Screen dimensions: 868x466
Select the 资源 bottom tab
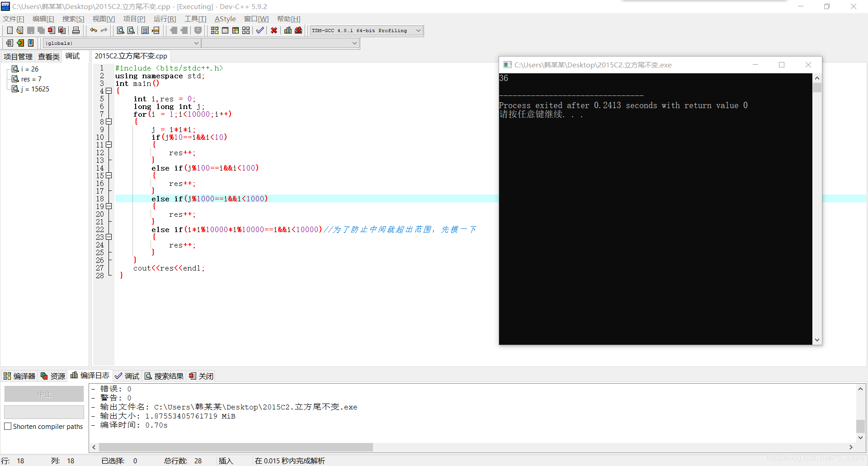(x=53, y=376)
